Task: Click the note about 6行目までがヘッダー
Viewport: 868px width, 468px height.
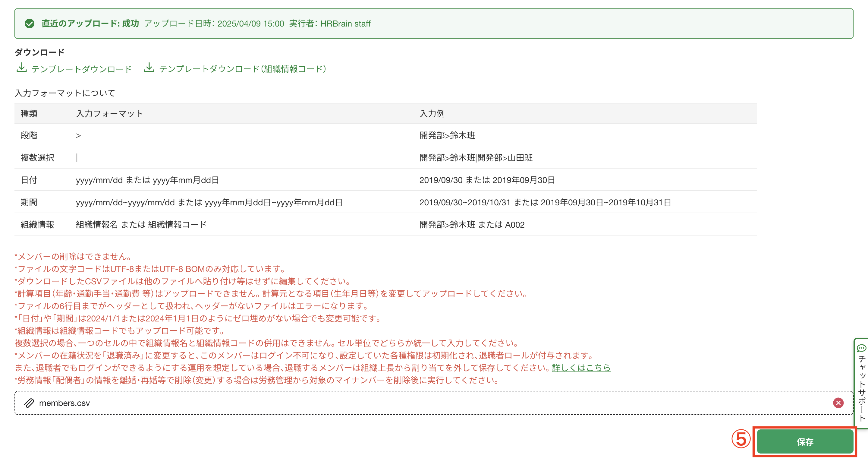Action: pos(192,306)
